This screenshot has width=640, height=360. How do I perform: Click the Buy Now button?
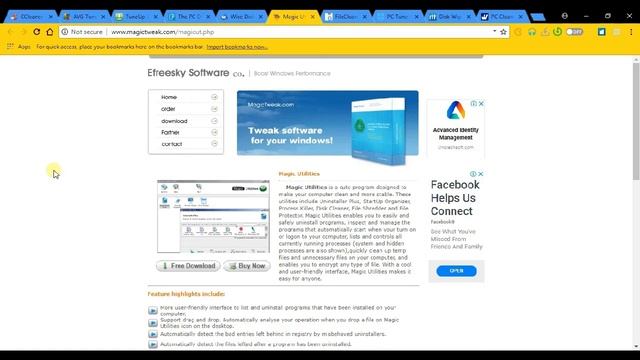(247, 266)
